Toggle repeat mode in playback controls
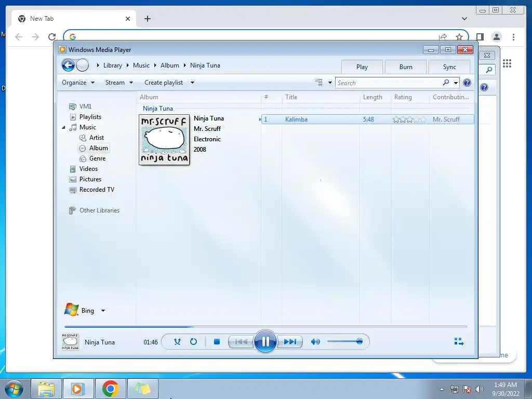This screenshot has width=532, height=399. (x=193, y=342)
